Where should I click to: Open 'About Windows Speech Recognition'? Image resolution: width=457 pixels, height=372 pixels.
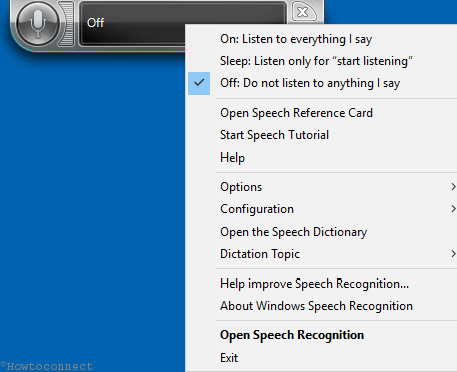coord(321,306)
